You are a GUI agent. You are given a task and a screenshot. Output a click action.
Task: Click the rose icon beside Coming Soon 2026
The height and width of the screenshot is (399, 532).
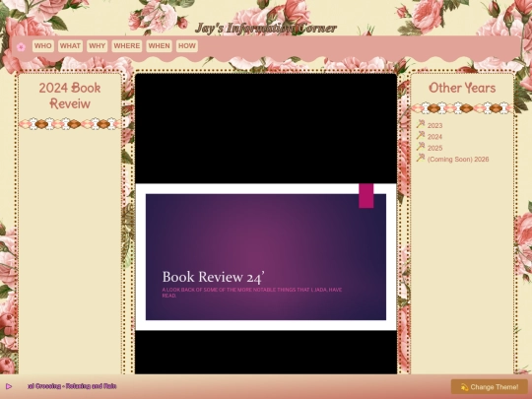(421, 158)
